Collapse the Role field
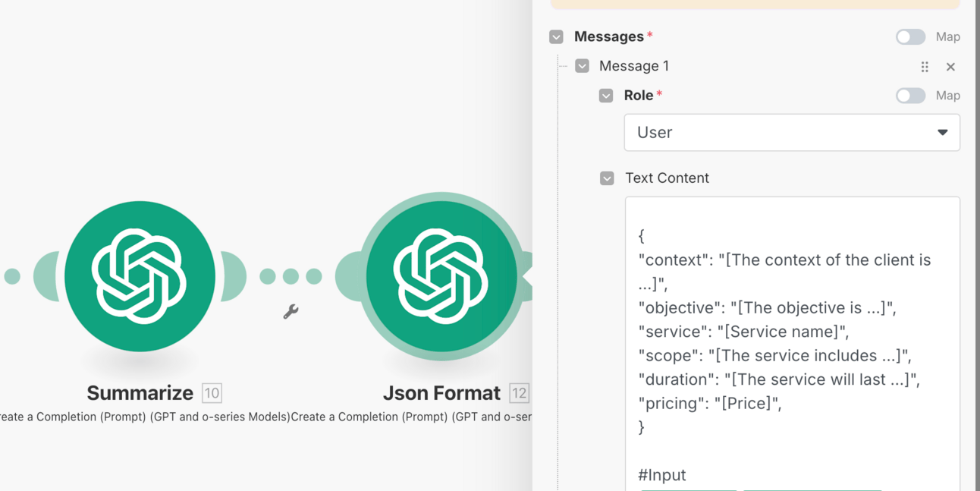980x491 pixels. [x=606, y=96]
